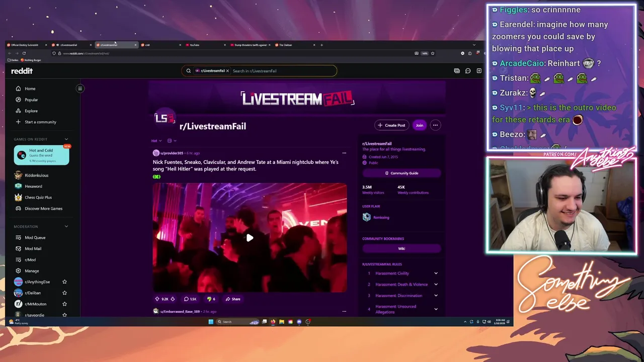Click the Windows taskbar Search box

(237, 322)
